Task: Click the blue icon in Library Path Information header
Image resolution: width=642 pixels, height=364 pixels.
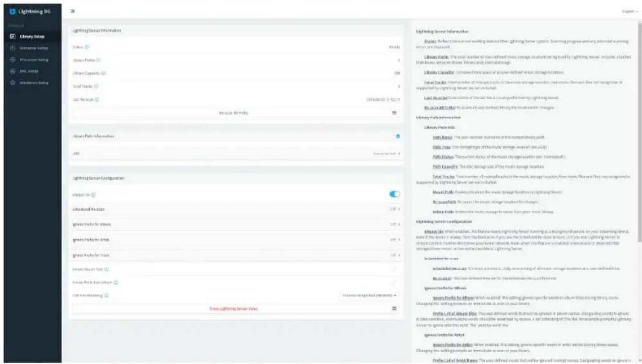Action: point(397,137)
